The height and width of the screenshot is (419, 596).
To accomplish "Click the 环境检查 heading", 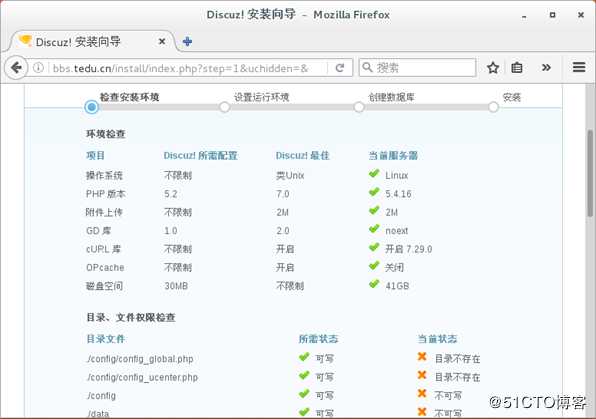I will point(106,134).
